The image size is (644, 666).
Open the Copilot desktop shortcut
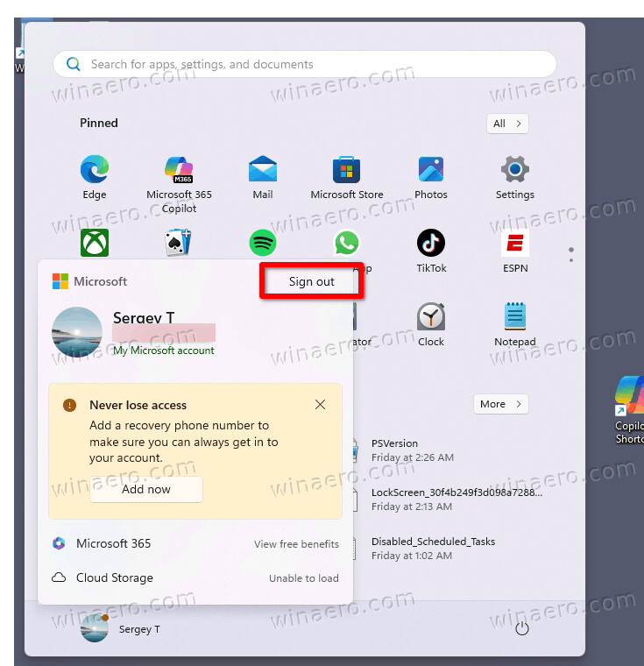(630, 410)
